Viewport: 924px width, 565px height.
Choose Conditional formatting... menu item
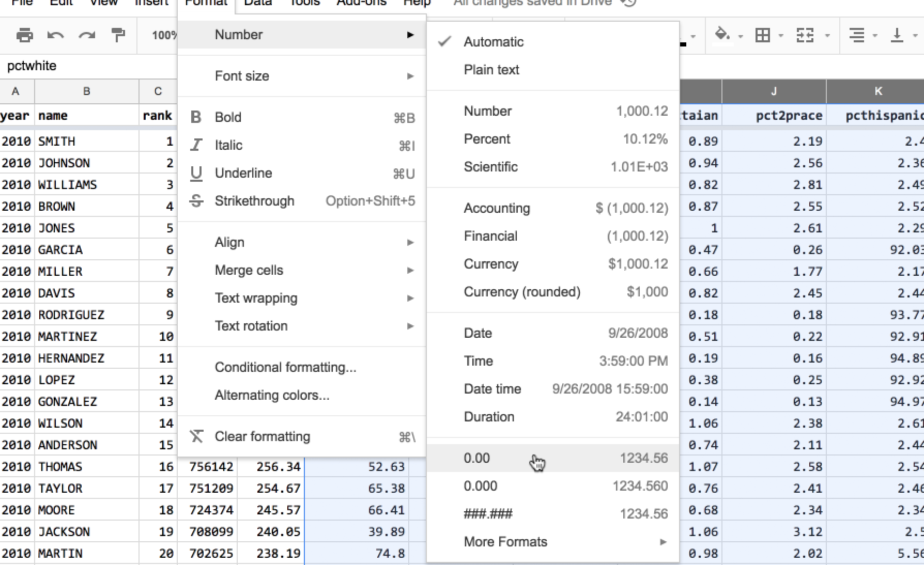coord(302,367)
